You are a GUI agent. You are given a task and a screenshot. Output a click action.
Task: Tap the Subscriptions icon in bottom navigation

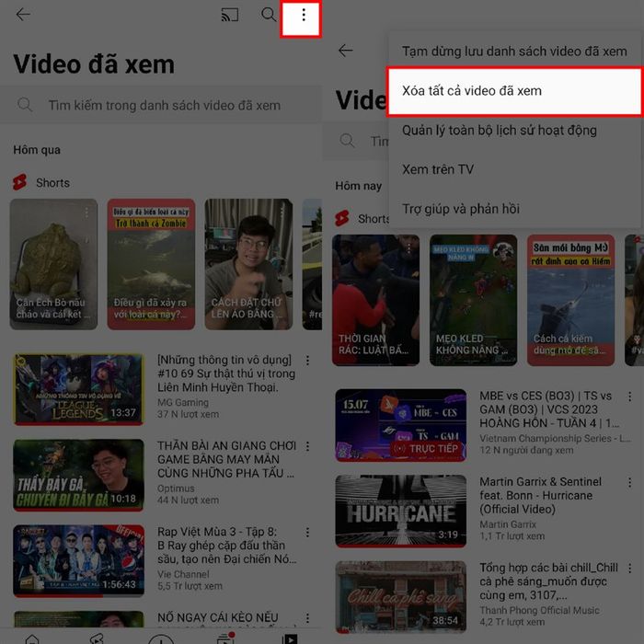pos(225,638)
